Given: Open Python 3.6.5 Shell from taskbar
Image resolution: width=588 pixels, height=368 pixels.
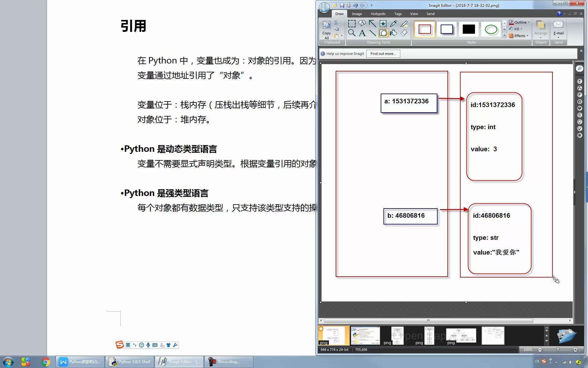Looking at the screenshot, I should point(130,362).
